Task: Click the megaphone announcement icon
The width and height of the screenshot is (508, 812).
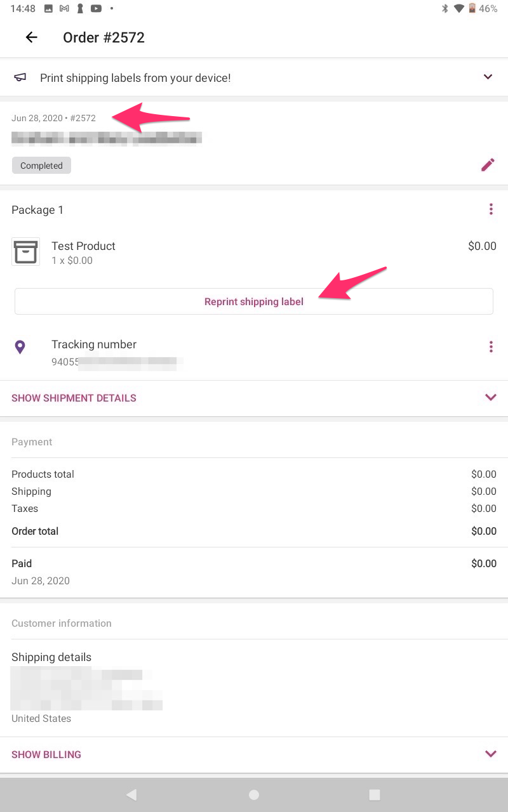Action: [20, 77]
